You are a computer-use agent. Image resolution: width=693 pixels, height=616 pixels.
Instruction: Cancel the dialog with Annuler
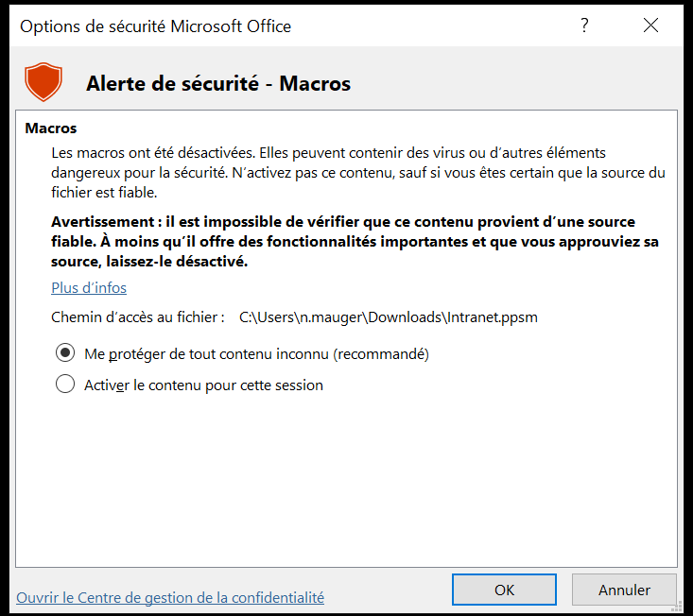[x=624, y=590]
